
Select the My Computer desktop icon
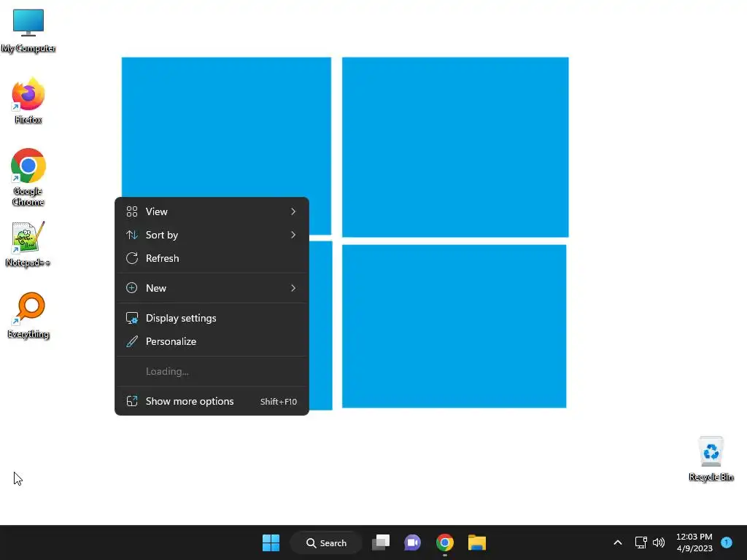point(28,31)
